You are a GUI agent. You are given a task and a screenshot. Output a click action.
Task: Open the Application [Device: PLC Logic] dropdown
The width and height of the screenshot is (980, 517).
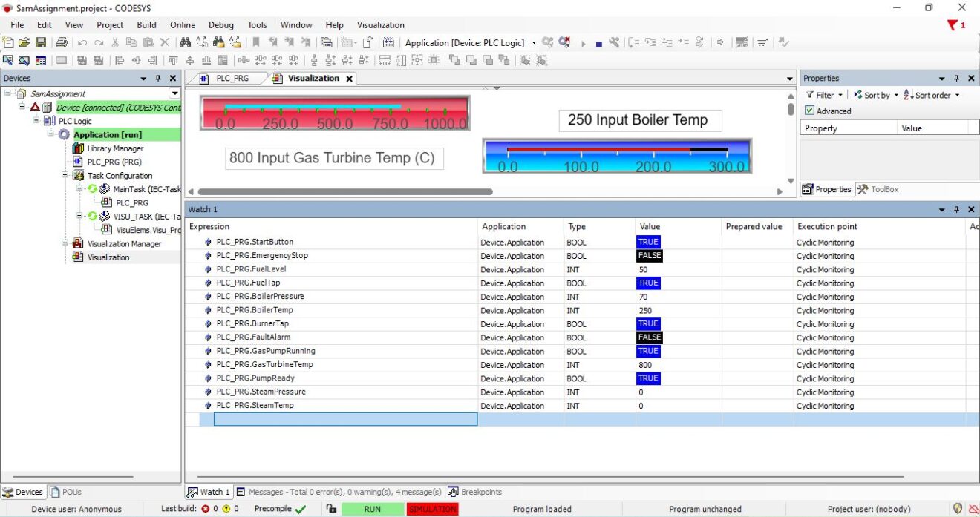(532, 42)
